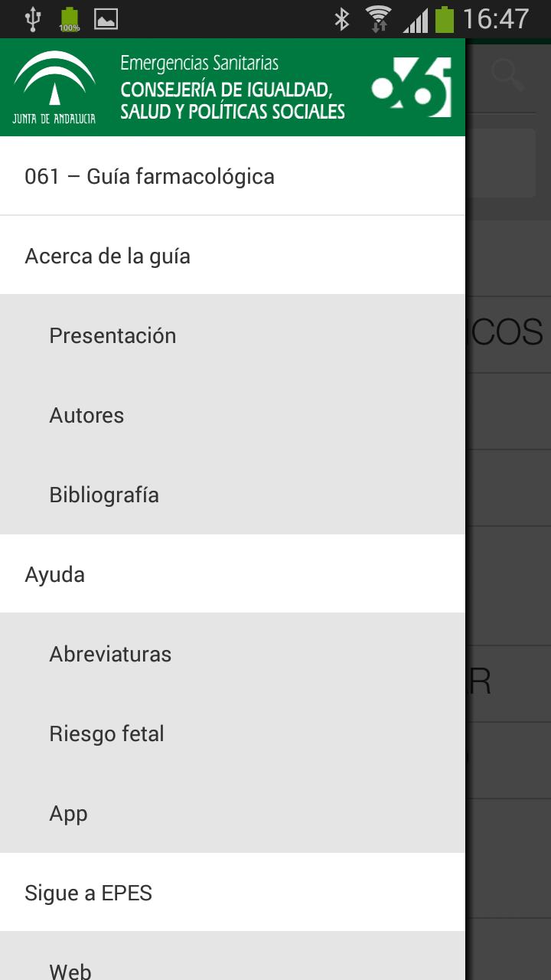The width and height of the screenshot is (551, 980).
Task: Tap the Emergencias Sanitarias header title
Action: click(x=200, y=64)
